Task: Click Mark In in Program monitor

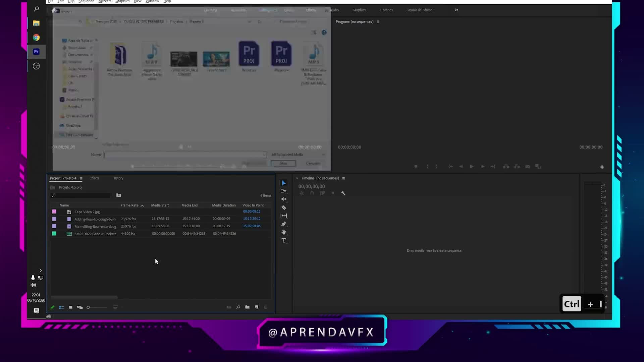Action: point(427,167)
